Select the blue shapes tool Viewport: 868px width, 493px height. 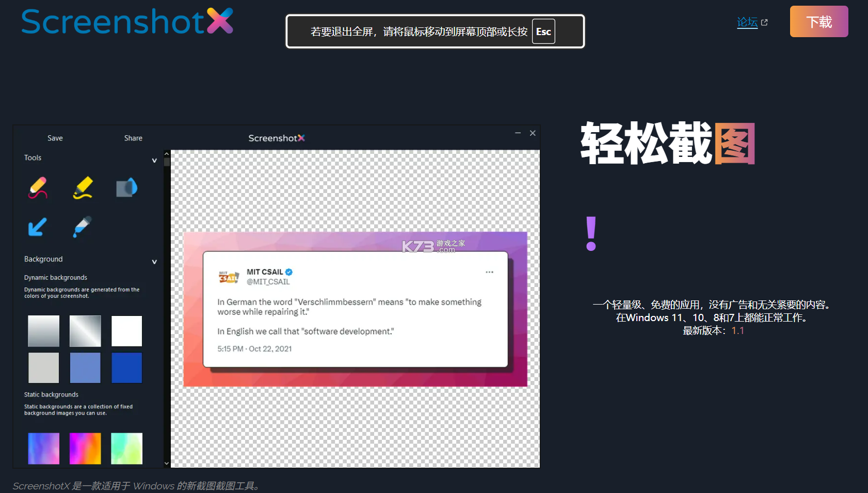(126, 187)
